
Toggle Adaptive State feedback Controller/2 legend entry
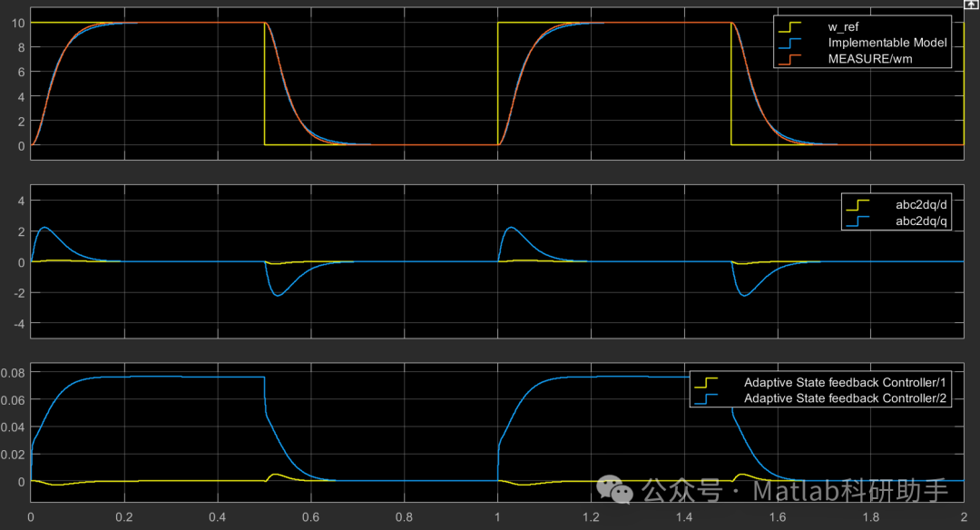(x=845, y=398)
